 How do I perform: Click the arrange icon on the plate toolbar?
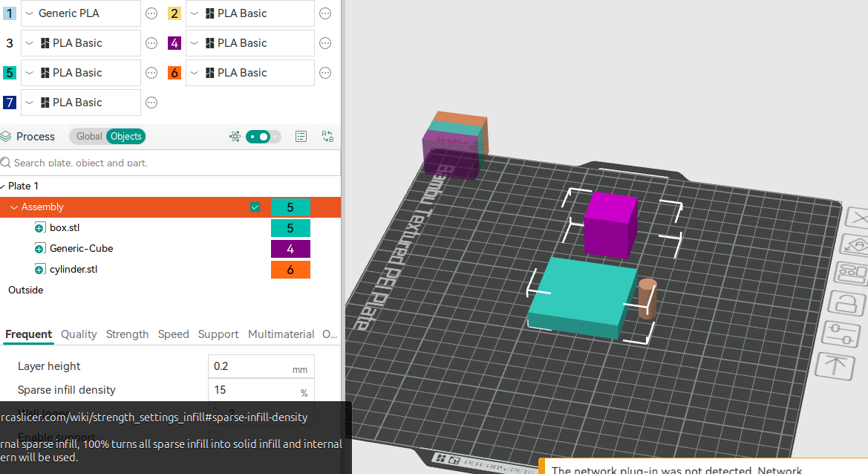tap(851, 273)
